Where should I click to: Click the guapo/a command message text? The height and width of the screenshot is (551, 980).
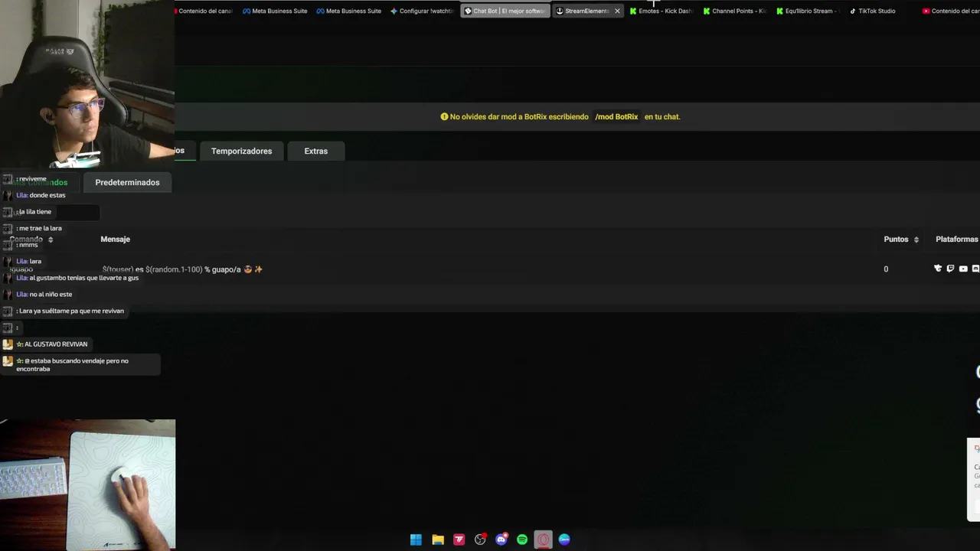[182, 269]
